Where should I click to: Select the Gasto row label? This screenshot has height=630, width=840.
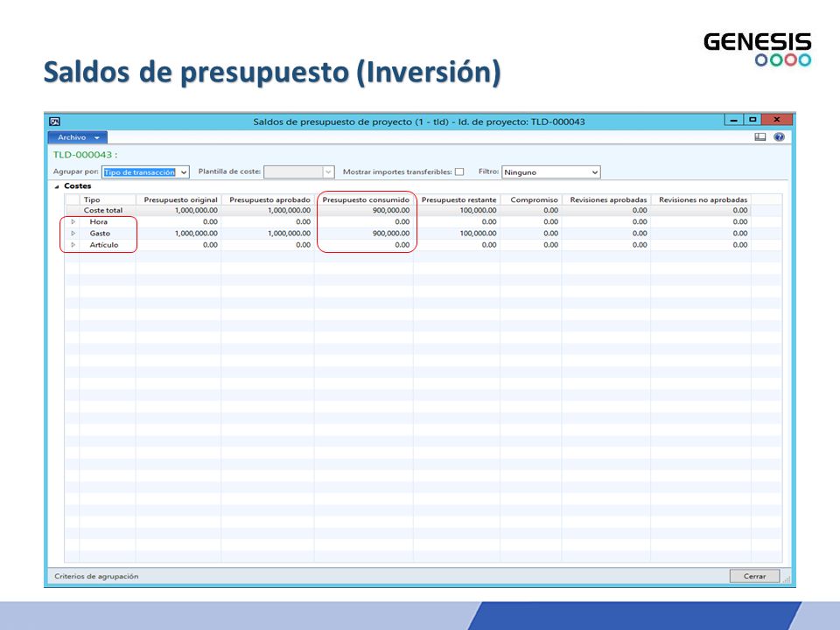100,234
